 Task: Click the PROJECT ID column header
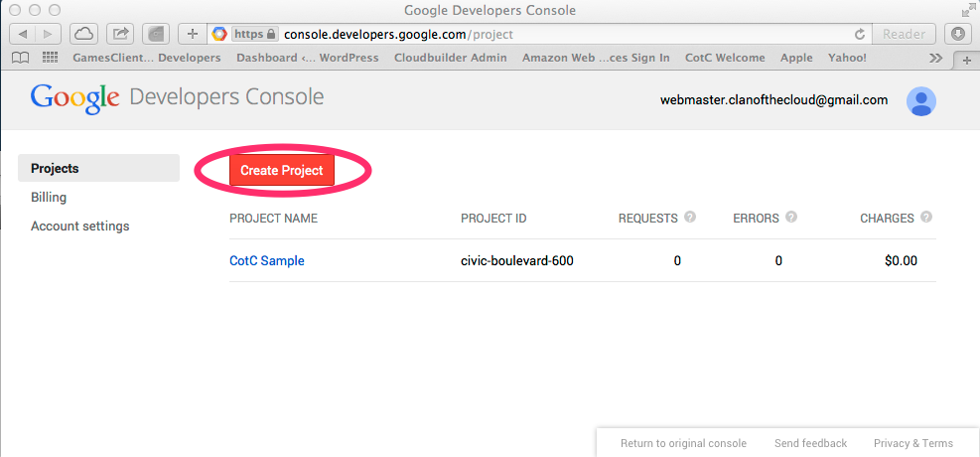point(493,219)
